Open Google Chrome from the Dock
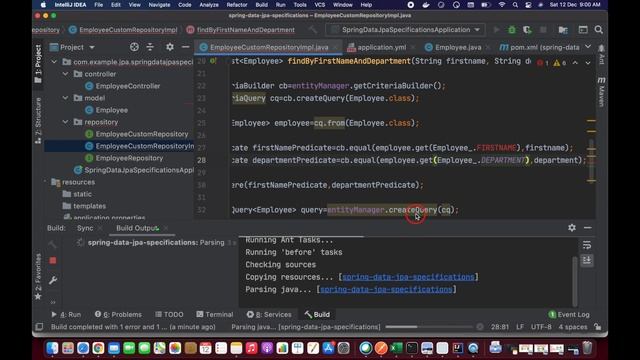Image resolution: width=640 pixels, height=360 pixels. click(98, 348)
